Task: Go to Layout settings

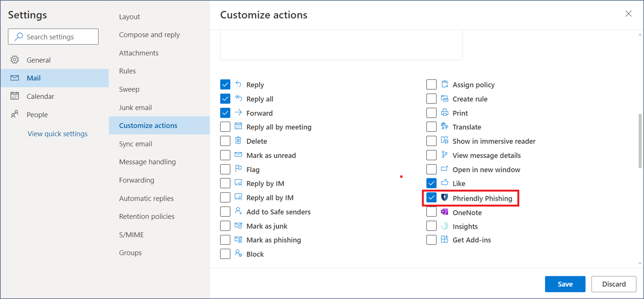Action: pyautogui.click(x=159, y=17)
